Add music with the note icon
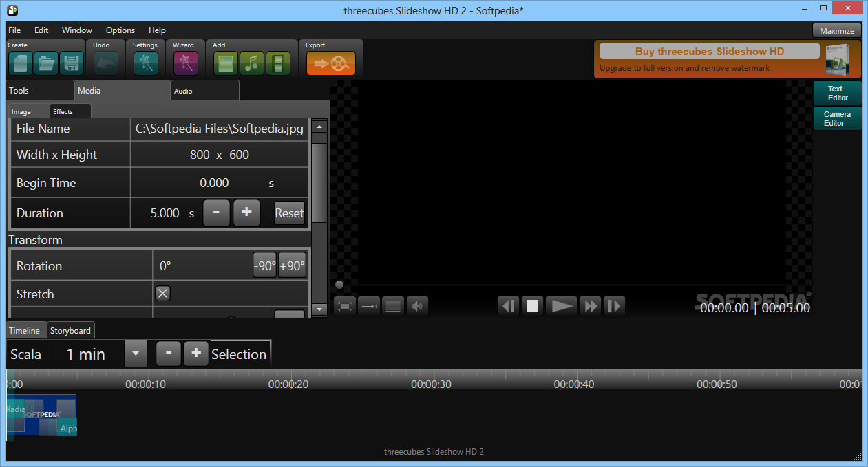 tap(251, 63)
